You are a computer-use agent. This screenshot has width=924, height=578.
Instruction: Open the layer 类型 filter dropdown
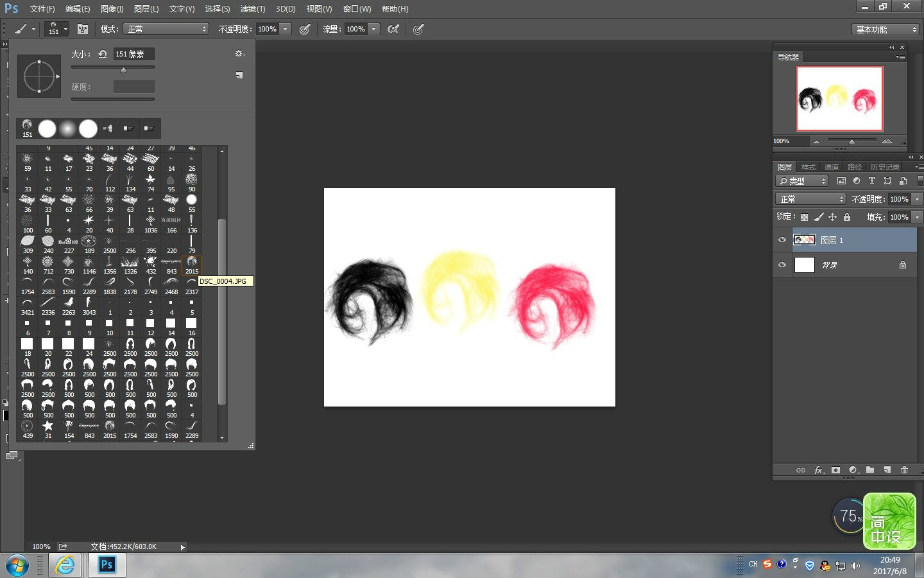(x=801, y=181)
